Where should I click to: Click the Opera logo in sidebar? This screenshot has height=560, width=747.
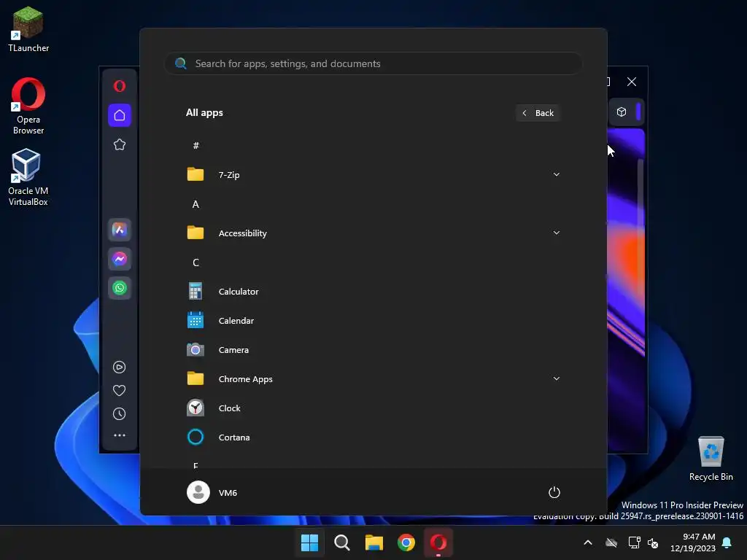pyautogui.click(x=120, y=86)
